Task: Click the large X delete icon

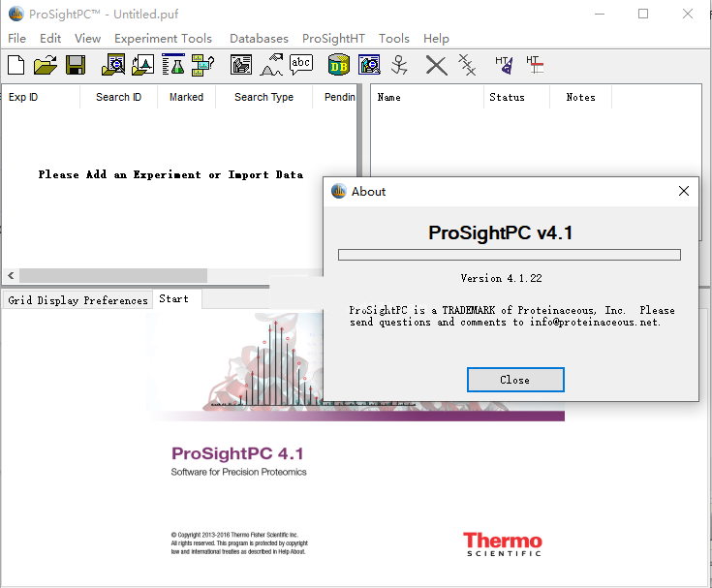Action: click(436, 65)
